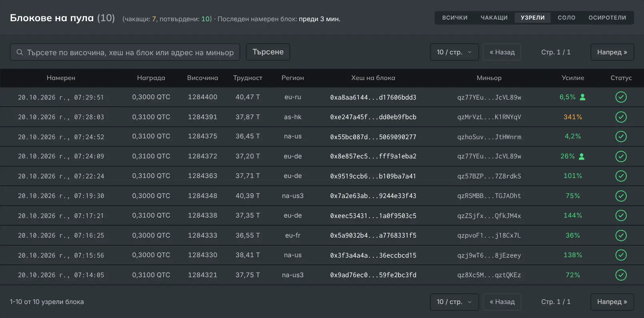Image resolution: width=644 pixels, height=318 pixels.
Task: Sort by the Намерен column header
Action: click(61, 78)
